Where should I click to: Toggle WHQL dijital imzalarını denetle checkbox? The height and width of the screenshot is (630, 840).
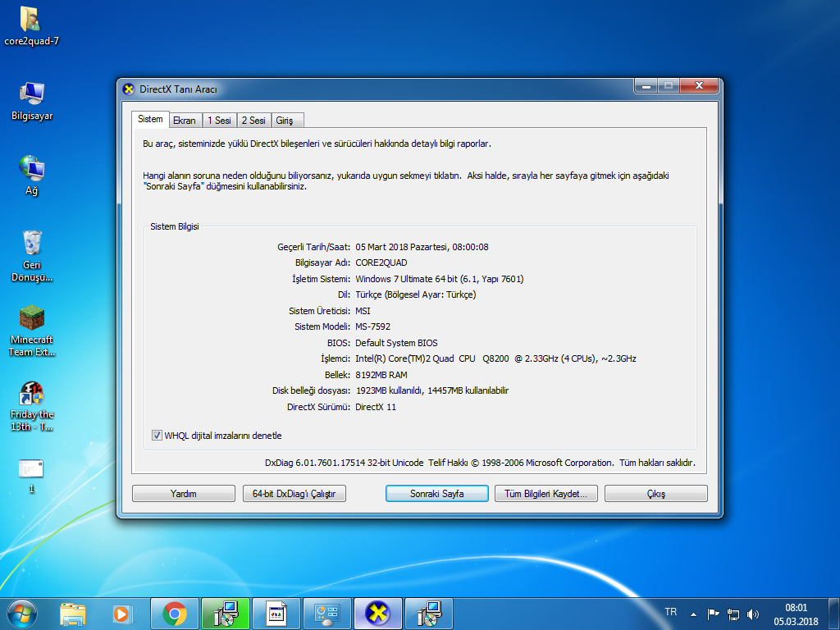[157, 435]
